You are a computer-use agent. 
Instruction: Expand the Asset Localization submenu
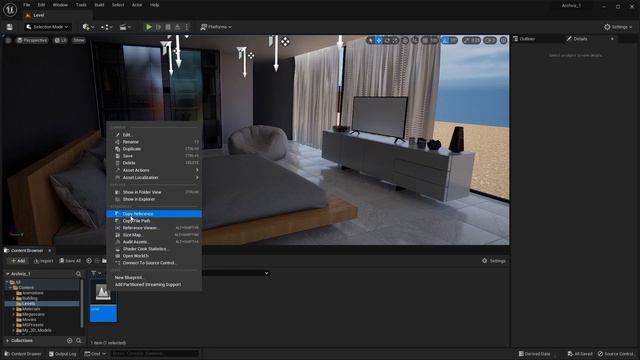click(154, 178)
